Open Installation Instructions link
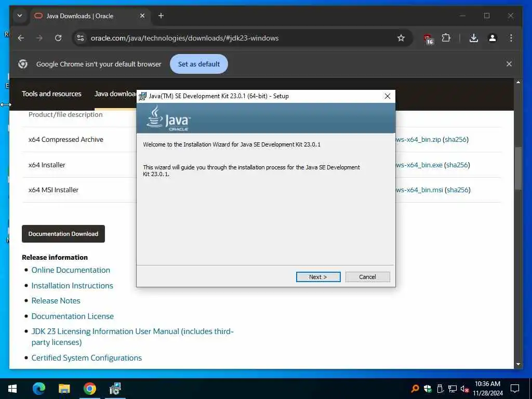Viewport: 532px width, 399px height. [72, 286]
